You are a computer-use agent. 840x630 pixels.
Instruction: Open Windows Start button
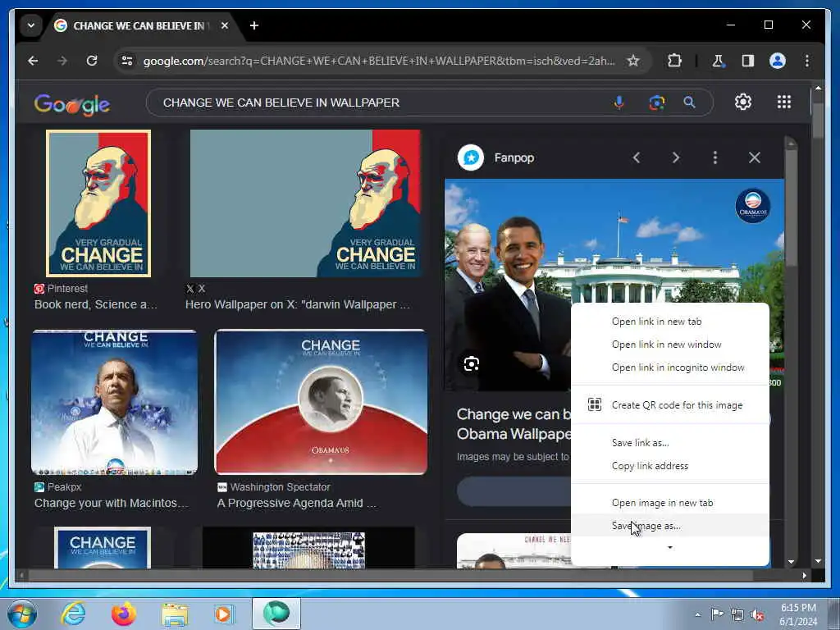tap(22, 614)
